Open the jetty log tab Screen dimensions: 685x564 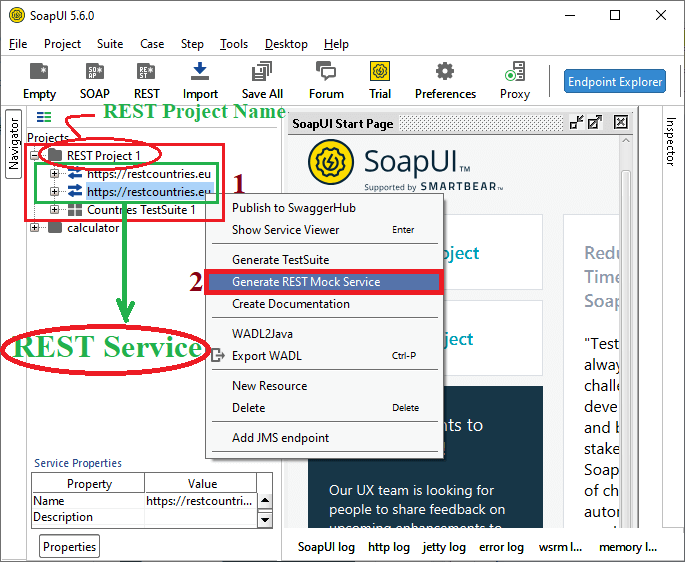pyautogui.click(x=444, y=547)
